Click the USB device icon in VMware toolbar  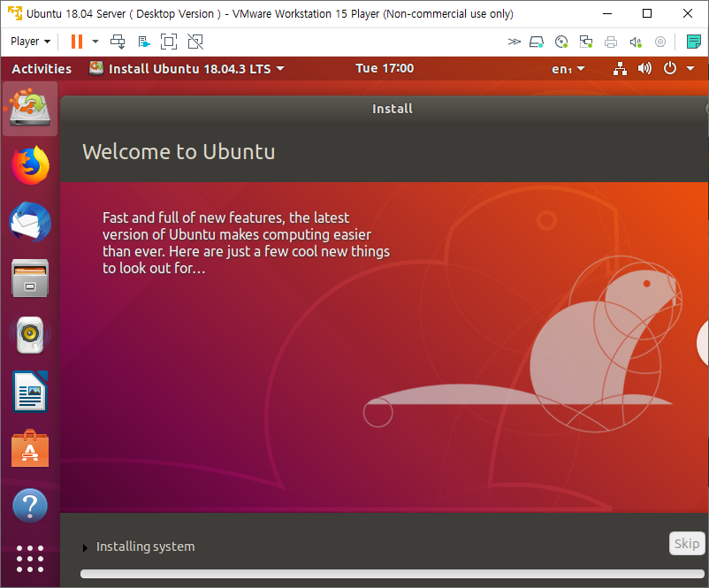coord(660,42)
